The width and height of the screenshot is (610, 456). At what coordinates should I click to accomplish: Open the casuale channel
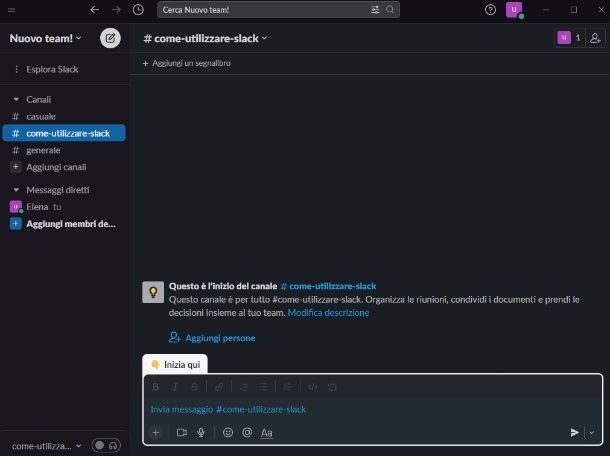[64, 116]
